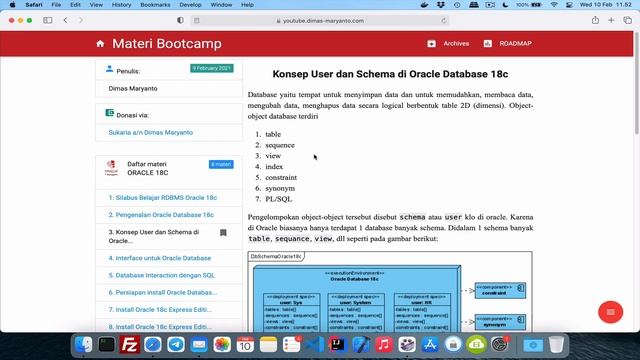Open 7. Install Oracle 18c Express Edition
Image resolution: width=640 pixels, height=360 pixels.
pyautogui.click(x=160, y=309)
